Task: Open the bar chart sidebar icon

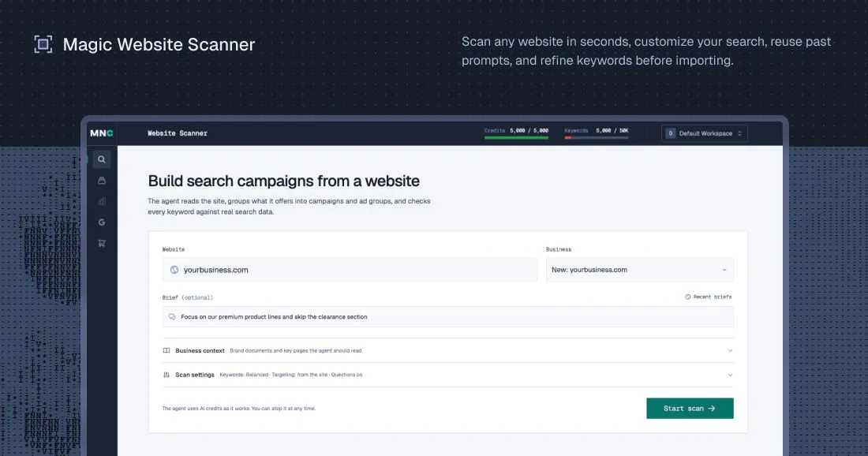Action: pyautogui.click(x=101, y=201)
